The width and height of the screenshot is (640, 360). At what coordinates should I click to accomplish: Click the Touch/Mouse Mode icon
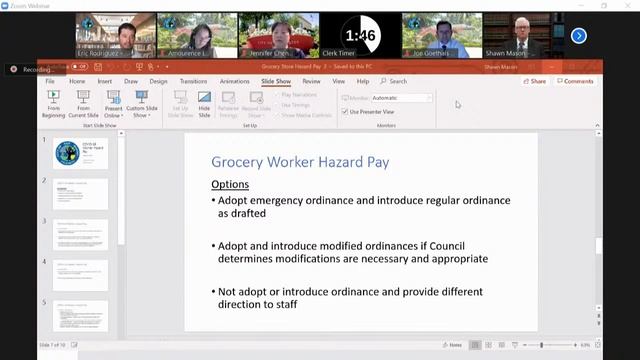tap(151, 67)
